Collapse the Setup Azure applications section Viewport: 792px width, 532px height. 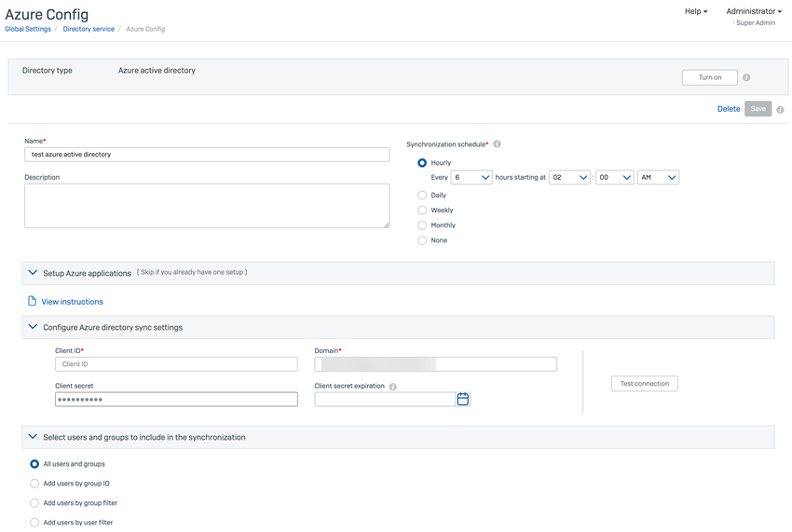(33, 273)
